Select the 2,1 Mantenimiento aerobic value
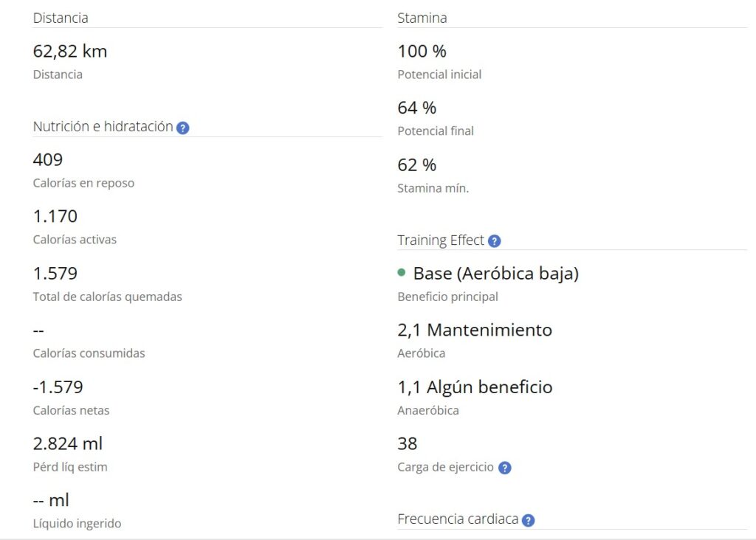The width and height of the screenshot is (756, 540). tap(475, 330)
